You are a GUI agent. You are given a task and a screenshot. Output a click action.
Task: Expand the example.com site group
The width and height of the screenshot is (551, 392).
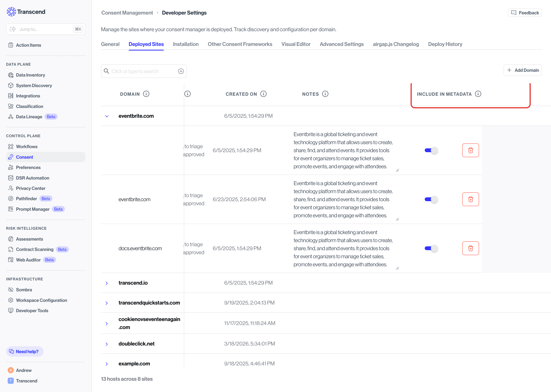107,364
